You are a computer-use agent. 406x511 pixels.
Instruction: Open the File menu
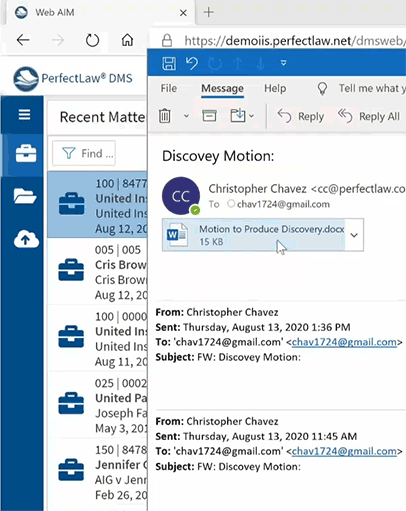coord(169,88)
